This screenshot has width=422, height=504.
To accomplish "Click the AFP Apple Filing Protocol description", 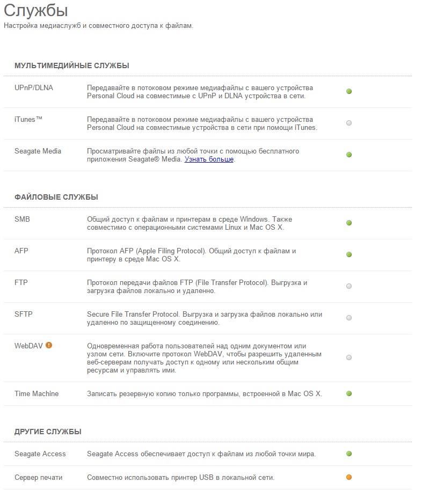I will pos(192,255).
